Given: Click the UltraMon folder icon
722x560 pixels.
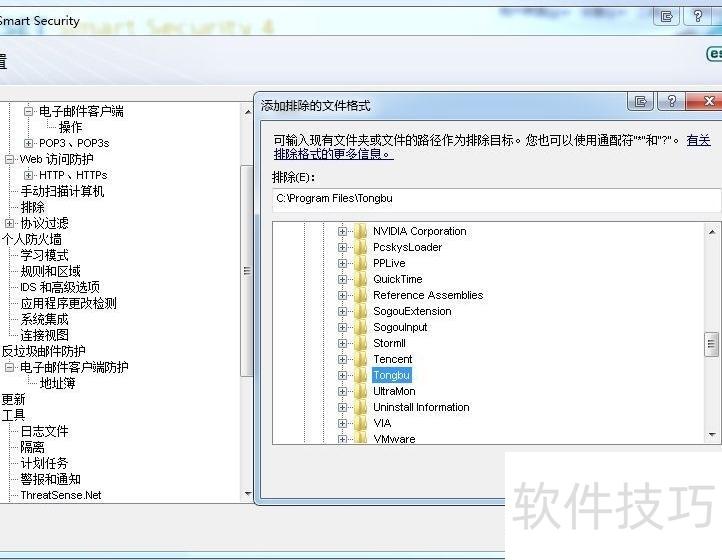Looking at the screenshot, I should pos(361,392).
